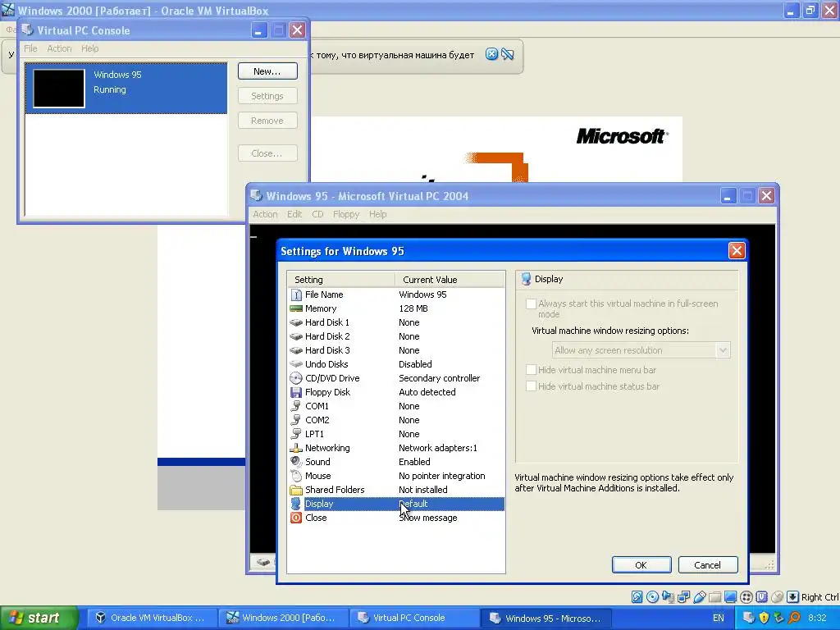Click the VirtualBox CPU status icon
This screenshot has width=840, height=630.
(761, 597)
